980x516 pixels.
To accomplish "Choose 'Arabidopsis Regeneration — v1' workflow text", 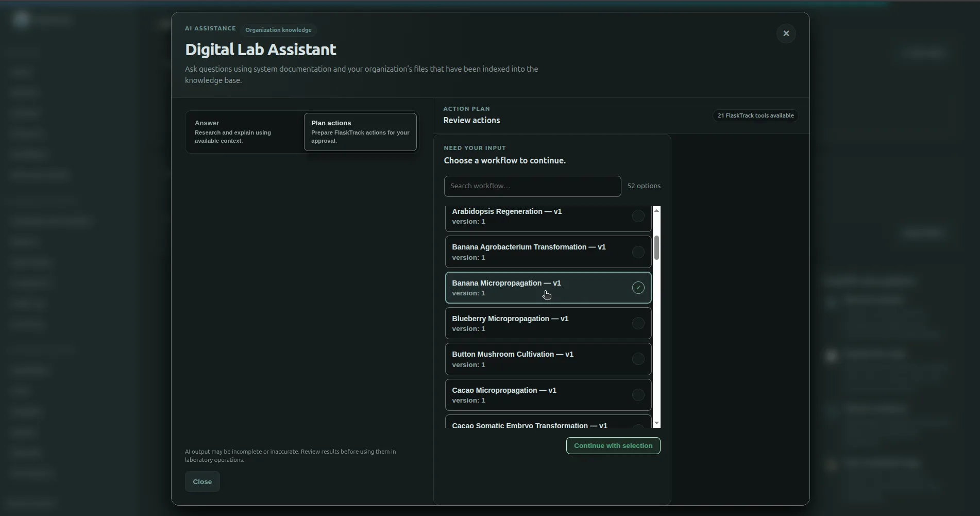I will (x=506, y=211).
